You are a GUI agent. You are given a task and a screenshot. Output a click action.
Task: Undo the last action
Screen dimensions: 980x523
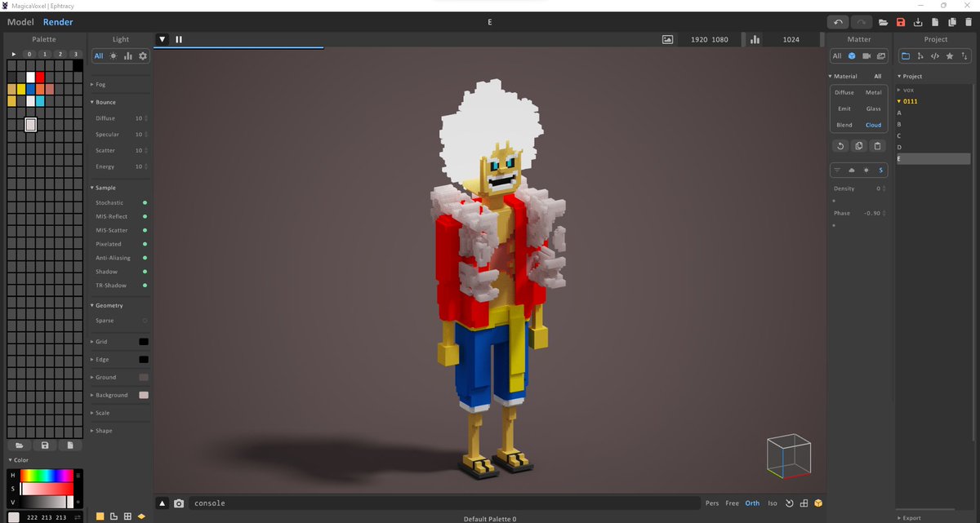click(x=837, y=22)
